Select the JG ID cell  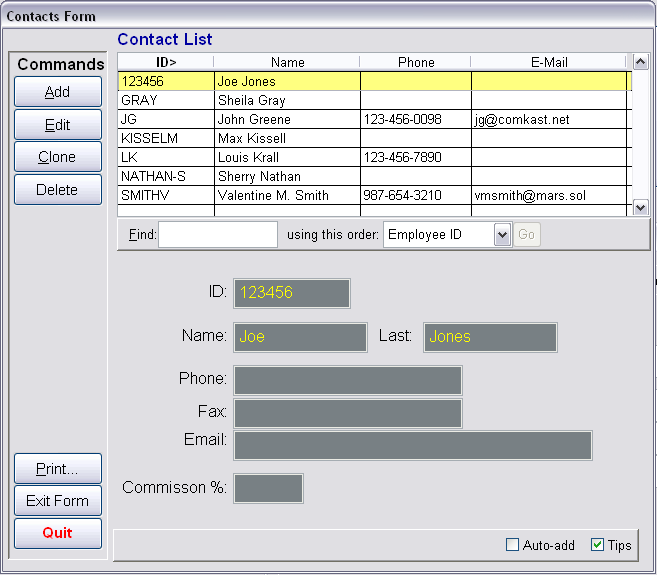pos(166,119)
